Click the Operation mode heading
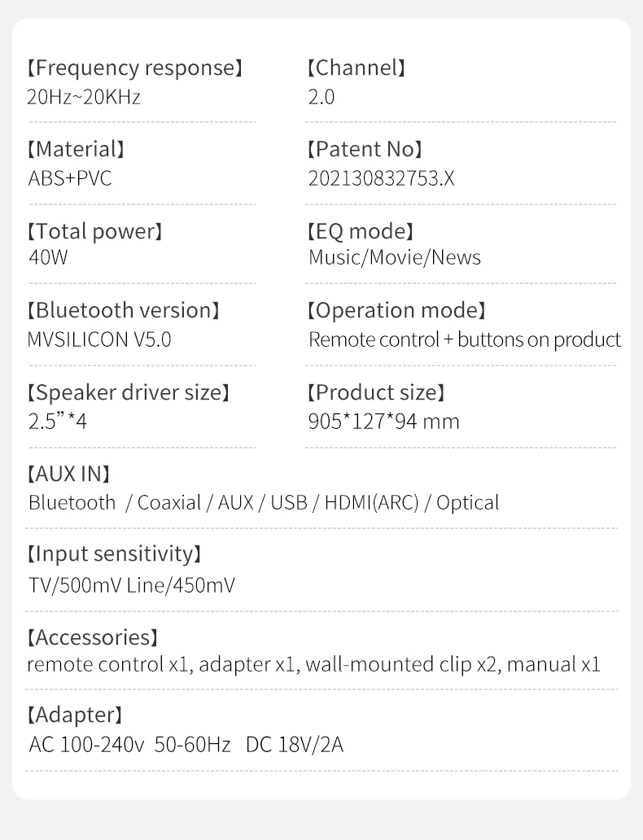 point(396,311)
